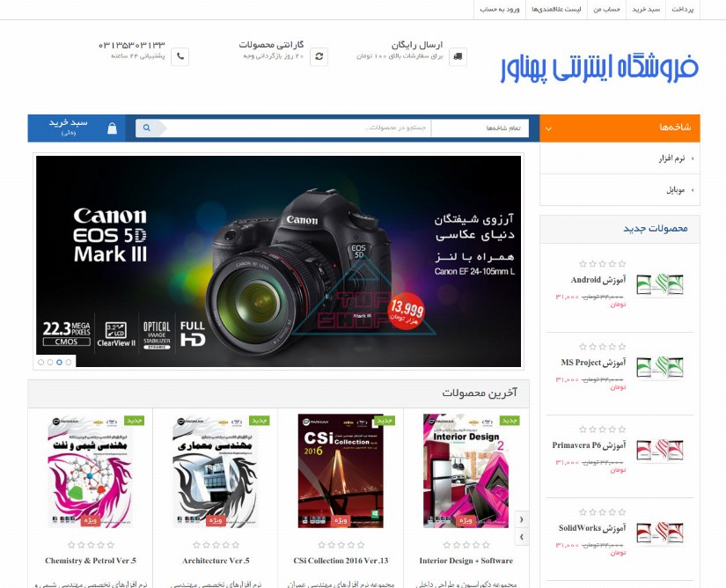Click the search magnifier button

(x=147, y=128)
